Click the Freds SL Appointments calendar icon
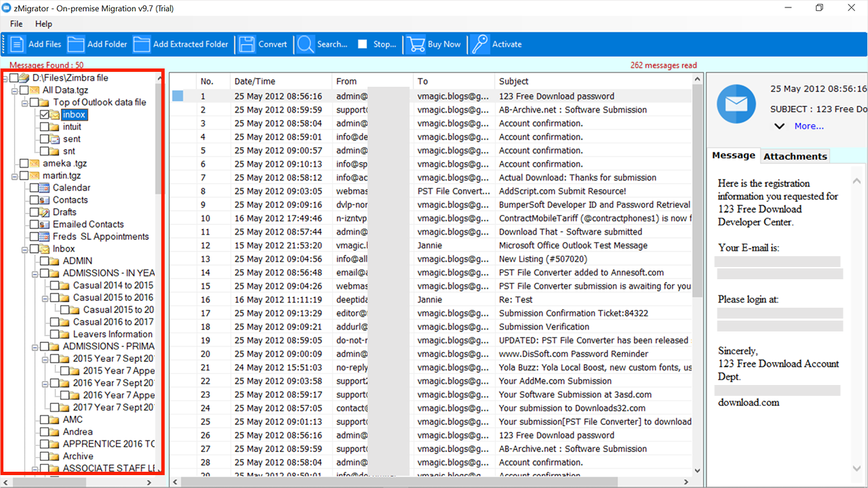 (45, 237)
